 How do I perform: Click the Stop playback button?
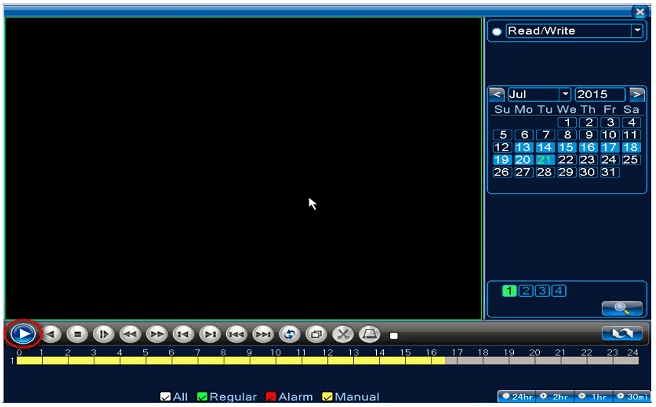77,334
